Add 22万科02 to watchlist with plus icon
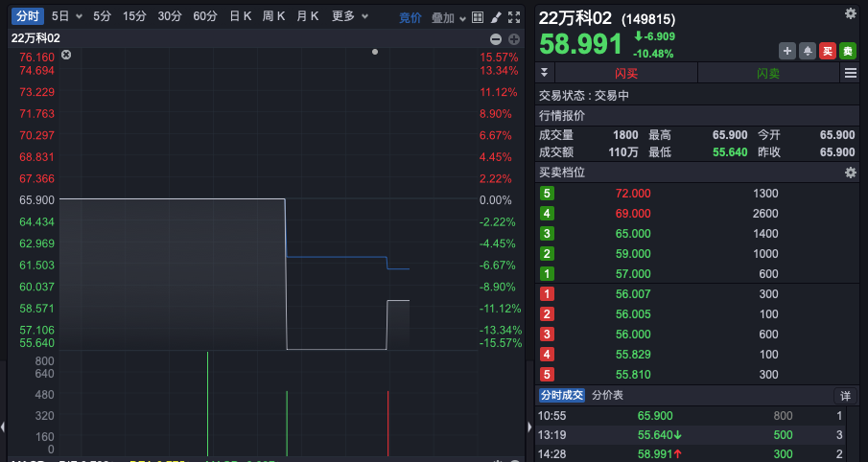868x462 pixels. 787,52
